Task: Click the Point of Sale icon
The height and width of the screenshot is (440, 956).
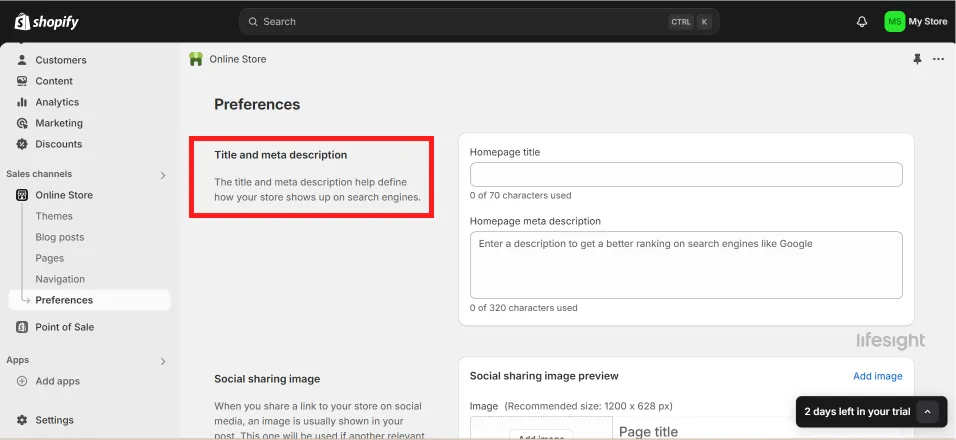Action: coord(22,327)
